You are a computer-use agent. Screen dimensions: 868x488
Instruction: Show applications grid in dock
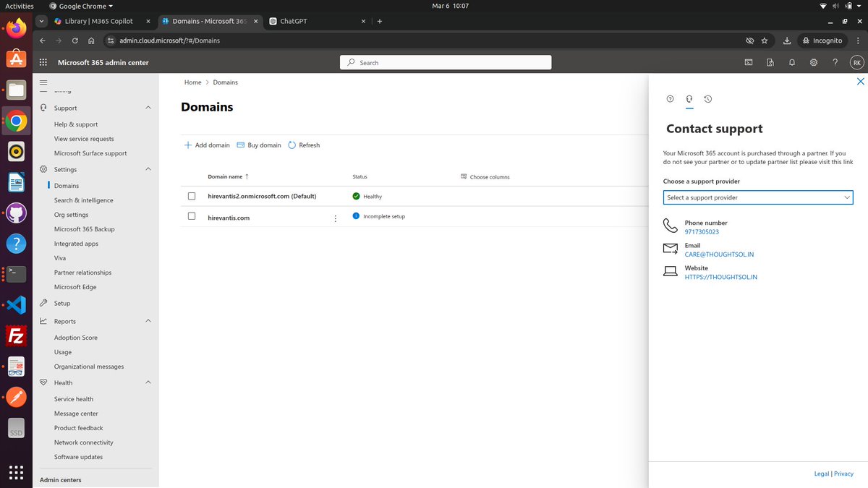coord(16,472)
